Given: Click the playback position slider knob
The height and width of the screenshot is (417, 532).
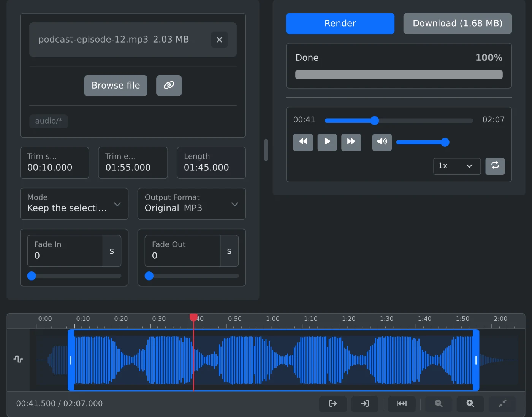Looking at the screenshot, I should (375, 121).
